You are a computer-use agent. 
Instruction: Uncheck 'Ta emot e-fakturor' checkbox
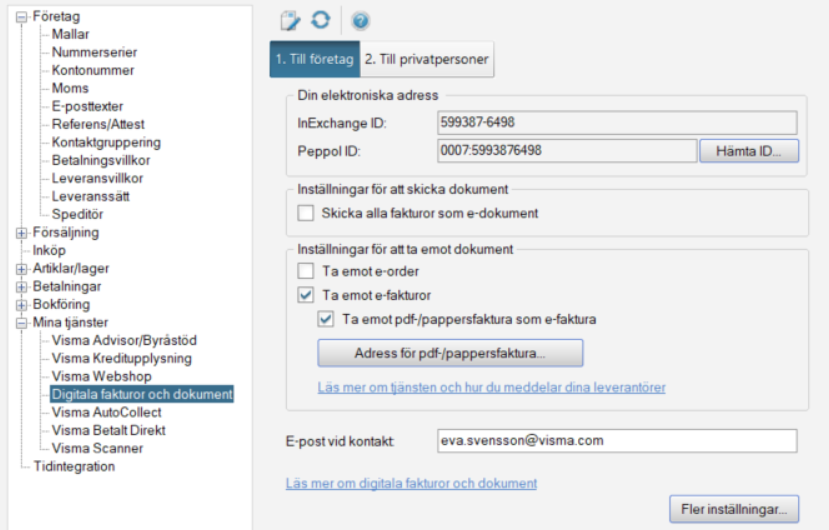click(306, 295)
